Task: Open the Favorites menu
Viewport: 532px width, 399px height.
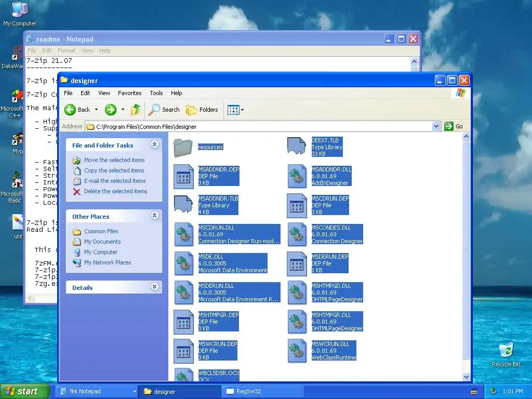Action: click(x=129, y=93)
